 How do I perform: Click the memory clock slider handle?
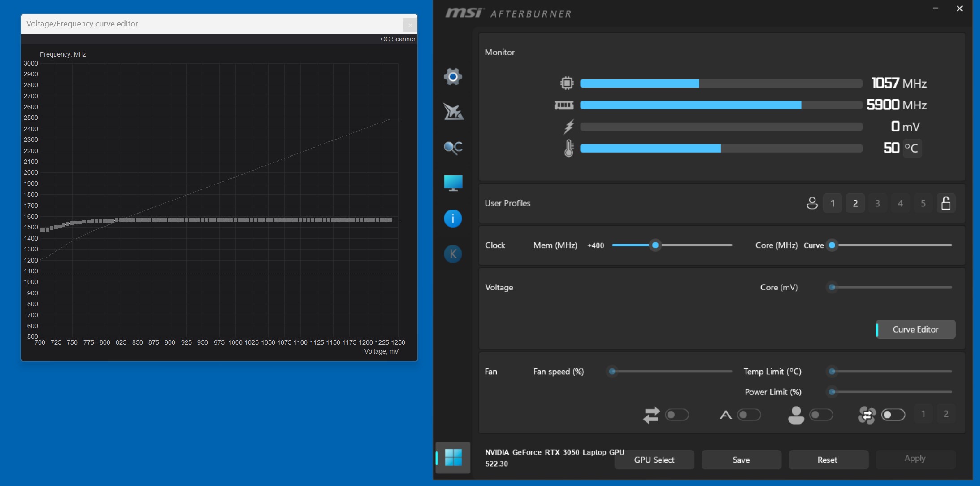[x=655, y=245]
